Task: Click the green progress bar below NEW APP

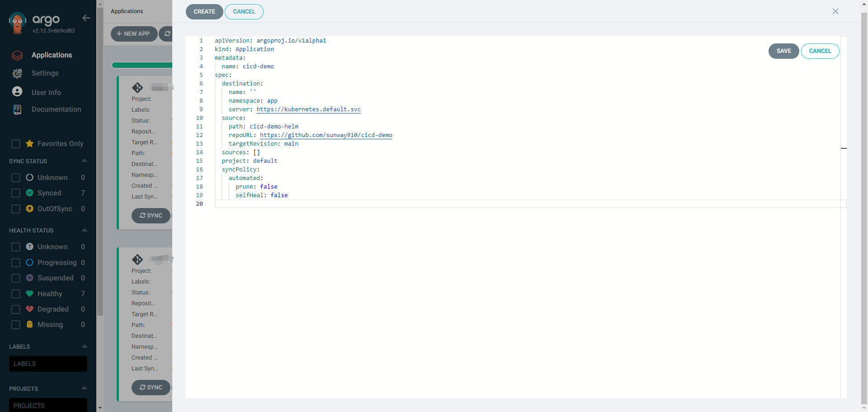Action: (142, 65)
